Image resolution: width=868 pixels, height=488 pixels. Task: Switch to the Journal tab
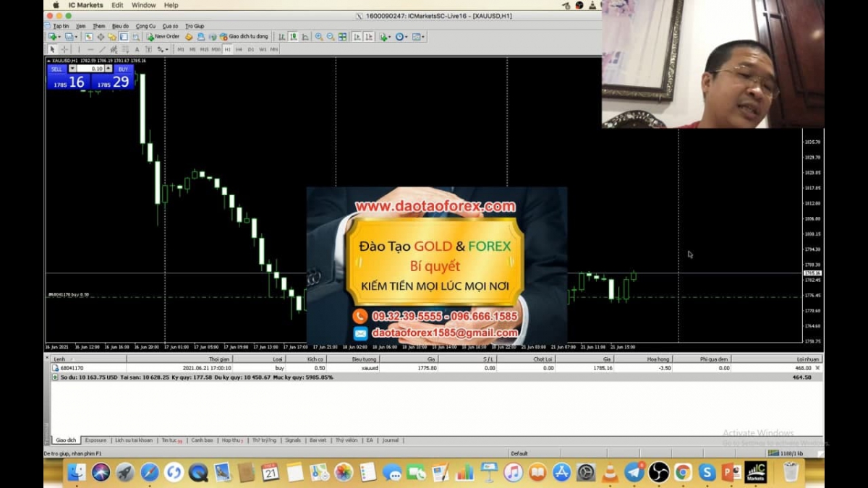391,440
